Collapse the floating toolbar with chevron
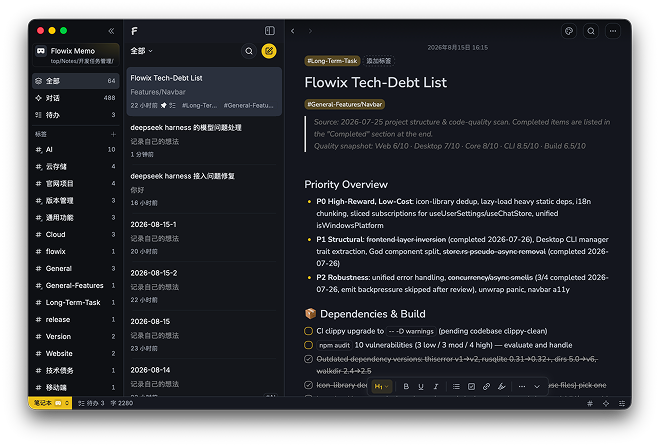660x447 pixels. coord(537,386)
